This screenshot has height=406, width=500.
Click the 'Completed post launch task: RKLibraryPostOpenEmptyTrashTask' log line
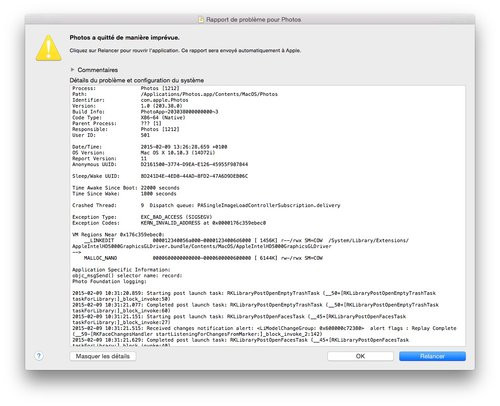point(255,305)
